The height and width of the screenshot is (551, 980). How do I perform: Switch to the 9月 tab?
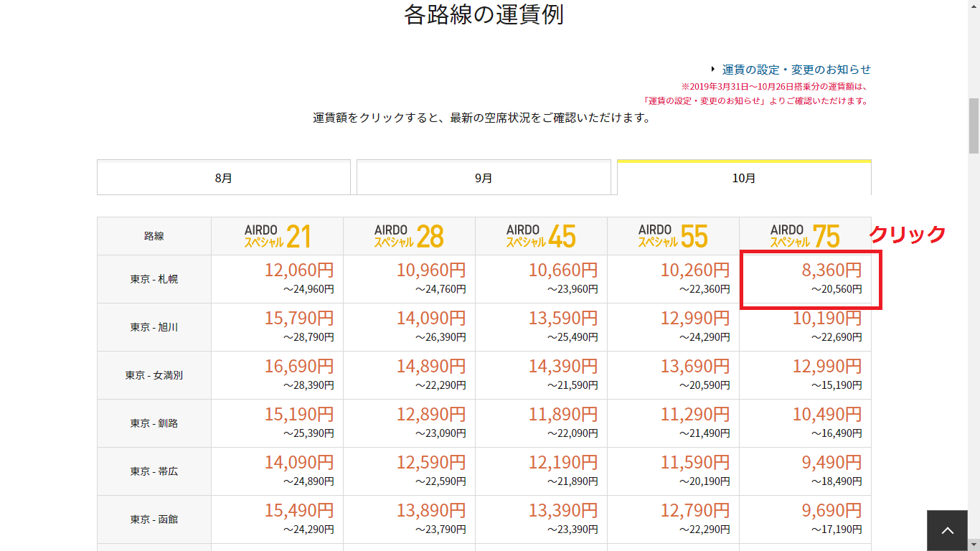coord(484,178)
